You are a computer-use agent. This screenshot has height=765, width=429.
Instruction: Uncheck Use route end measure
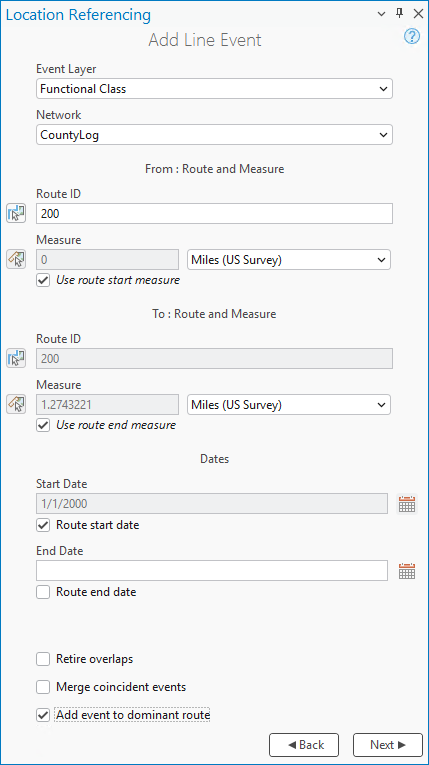click(43, 425)
